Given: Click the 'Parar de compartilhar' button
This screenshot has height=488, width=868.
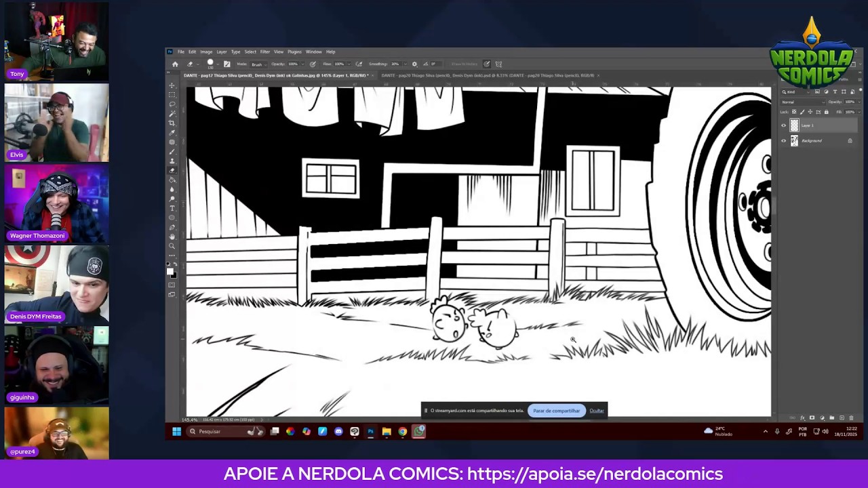Looking at the screenshot, I should click(x=557, y=411).
